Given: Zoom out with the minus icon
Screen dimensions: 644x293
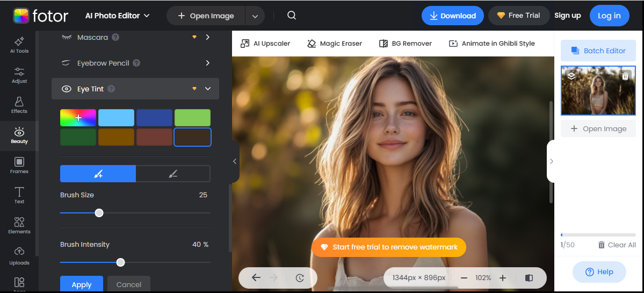Looking at the screenshot, I should [464, 278].
